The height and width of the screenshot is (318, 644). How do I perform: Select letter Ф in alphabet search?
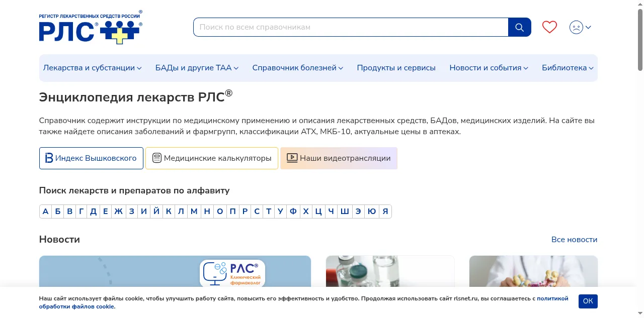tap(293, 211)
